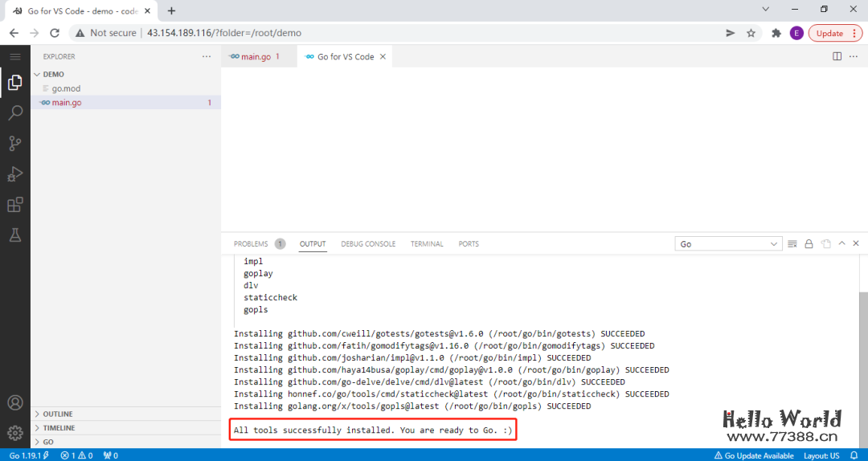Clear the output panel

pyautogui.click(x=792, y=243)
